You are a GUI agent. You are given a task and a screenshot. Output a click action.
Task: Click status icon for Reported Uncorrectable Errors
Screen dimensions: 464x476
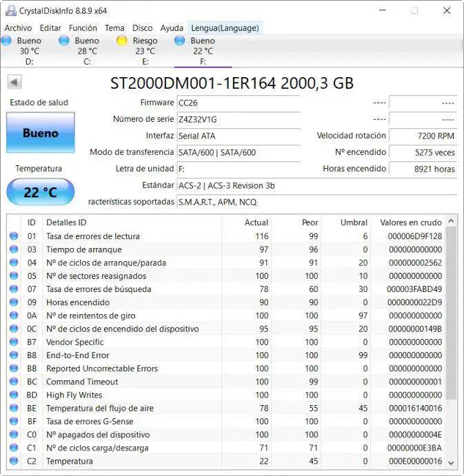click(14, 369)
